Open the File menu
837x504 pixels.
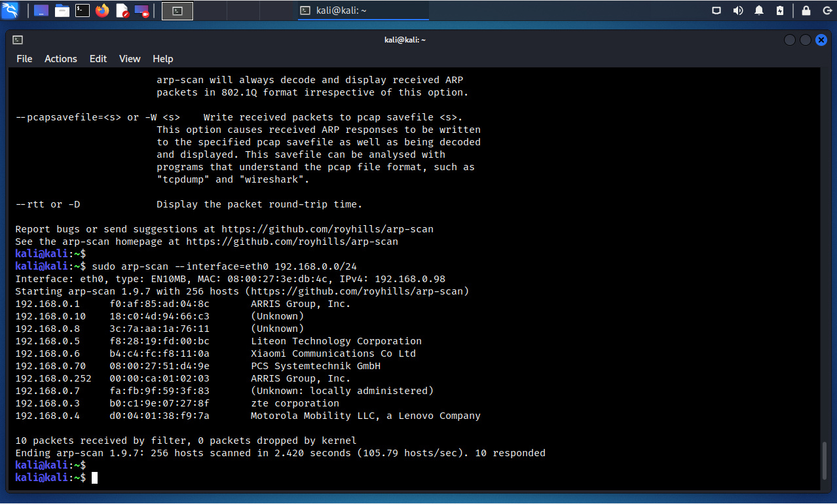[x=24, y=59]
